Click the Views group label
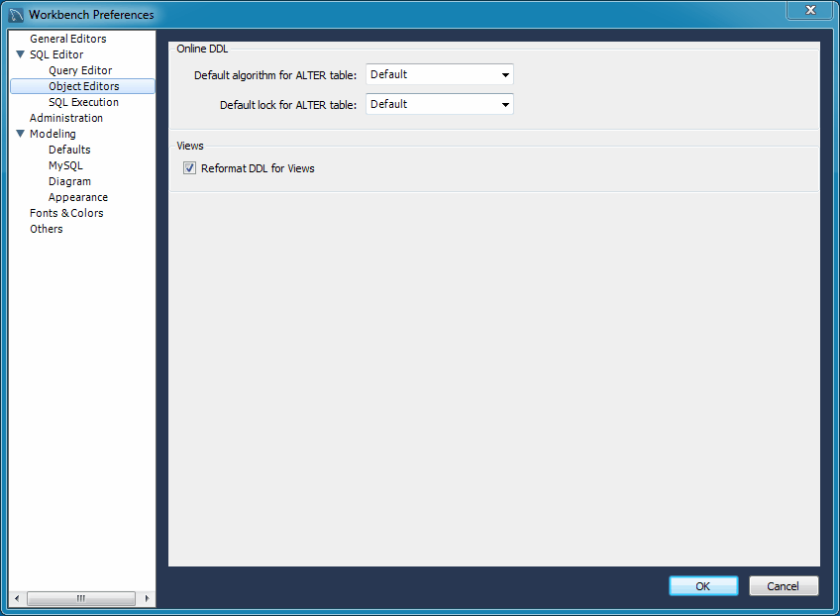The image size is (840, 616). tap(190, 146)
